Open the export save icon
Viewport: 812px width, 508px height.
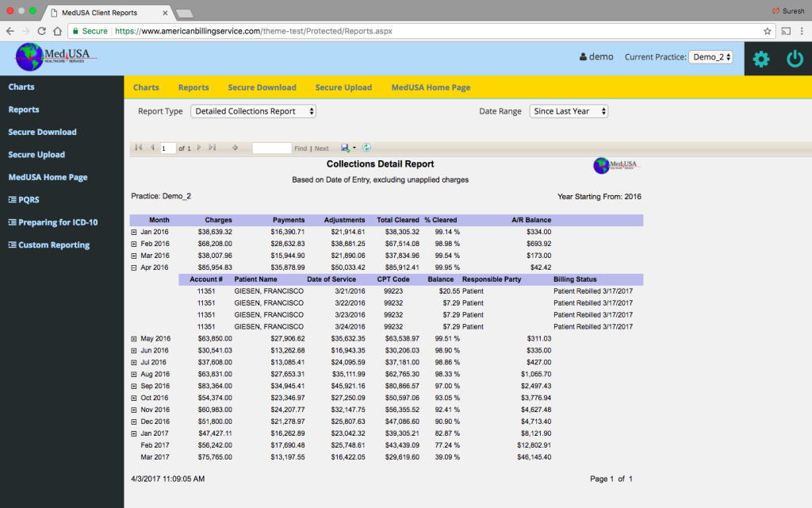tap(345, 148)
